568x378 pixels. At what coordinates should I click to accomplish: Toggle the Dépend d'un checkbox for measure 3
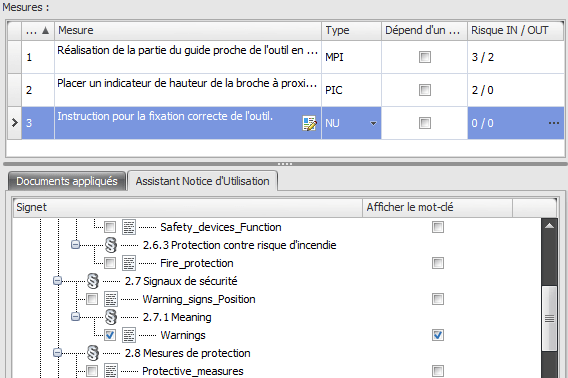click(425, 123)
